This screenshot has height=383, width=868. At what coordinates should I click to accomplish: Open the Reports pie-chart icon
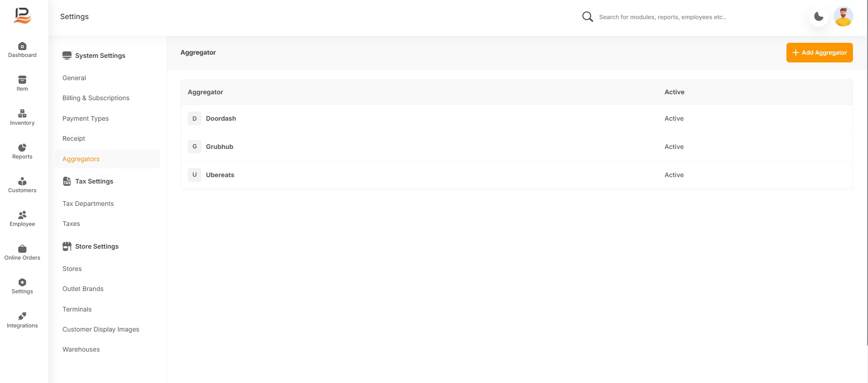pos(22,148)
